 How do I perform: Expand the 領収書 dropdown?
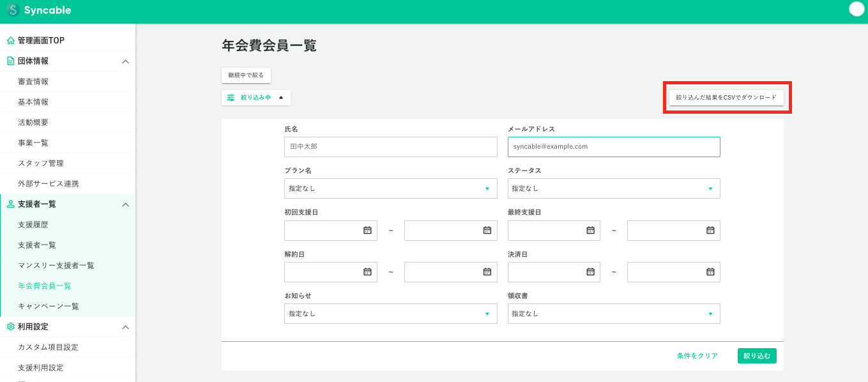(613, 314)
